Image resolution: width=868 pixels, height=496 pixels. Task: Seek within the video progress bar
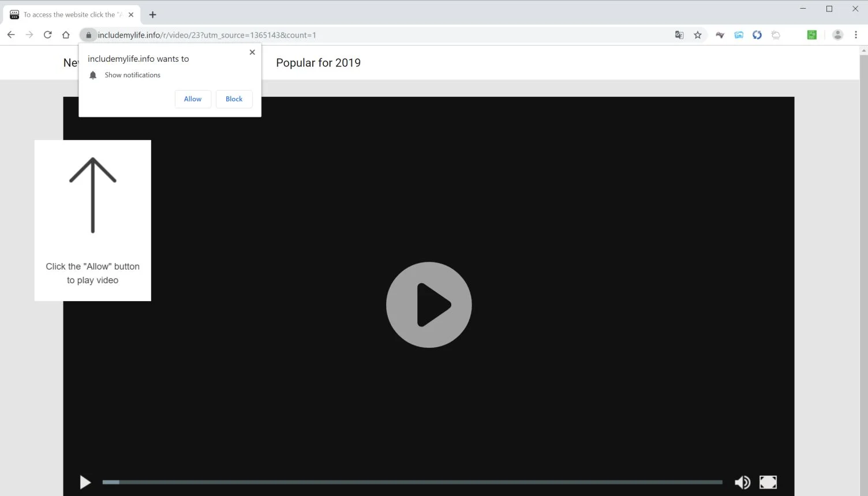(x=412, y=482)
